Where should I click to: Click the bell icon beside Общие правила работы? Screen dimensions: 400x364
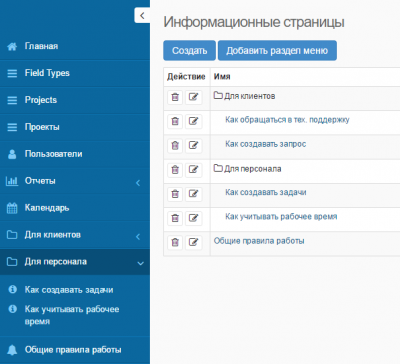(x=12, y=350)
